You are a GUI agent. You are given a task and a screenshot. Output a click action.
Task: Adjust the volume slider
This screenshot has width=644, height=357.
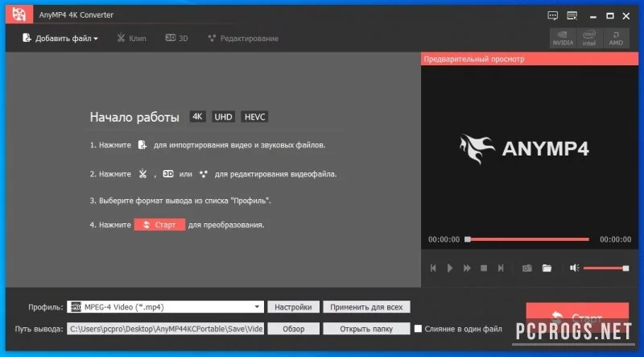click(x=606, y=268)
